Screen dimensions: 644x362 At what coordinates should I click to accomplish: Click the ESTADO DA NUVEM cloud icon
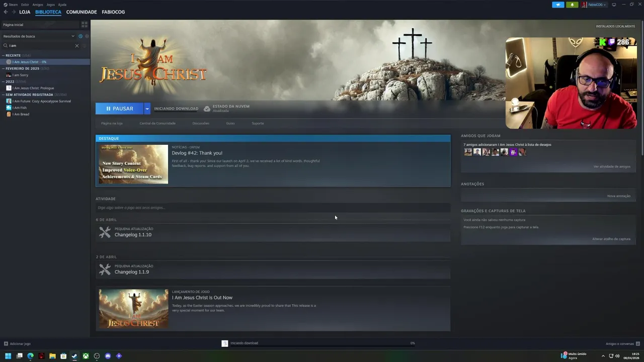point(207,109)
